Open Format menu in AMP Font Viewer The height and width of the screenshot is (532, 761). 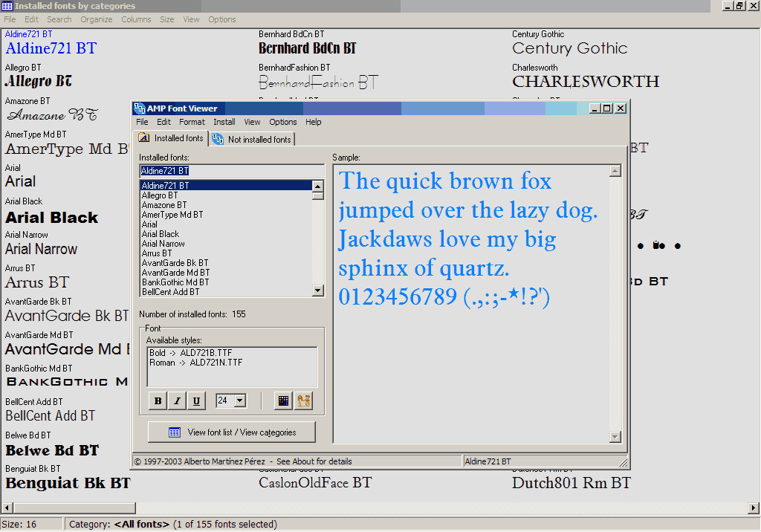click(x=192, y=122)
